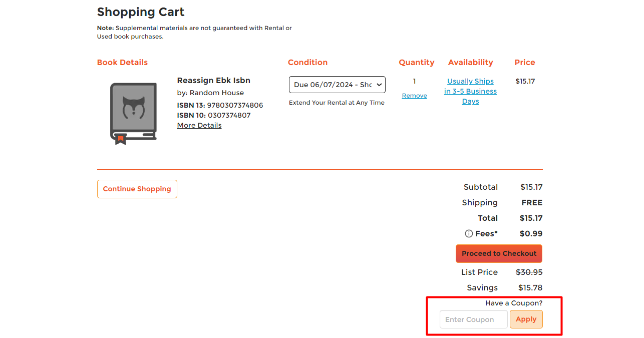Apply the coupon code
644x338 pixels.
tap(526, 319)
